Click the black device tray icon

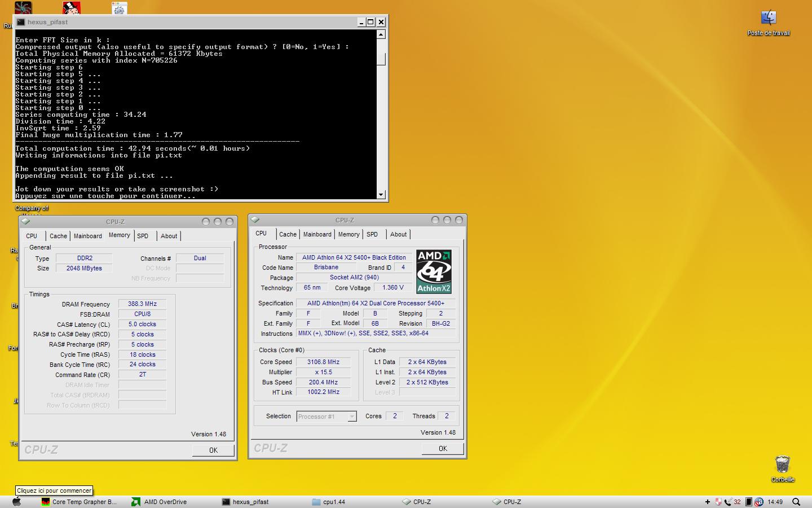point(749,502)
